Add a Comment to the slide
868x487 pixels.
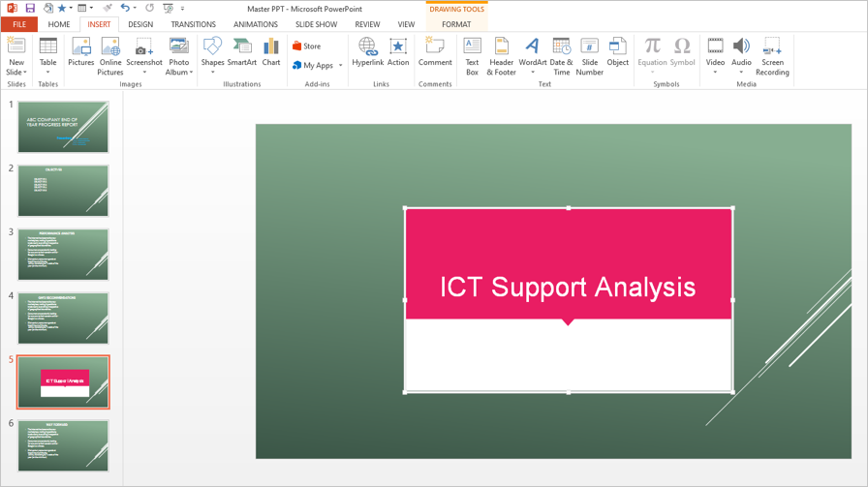pyautogui.click(x=435, y=54)
